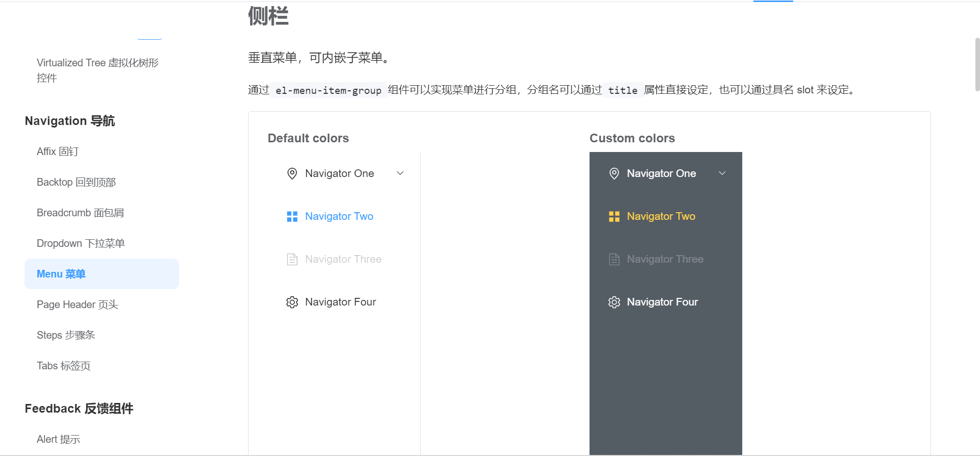Open the active Menu 菜单 sidebar link
The width and height of the screenshot is (980, 456).
[x=102, y=274]
